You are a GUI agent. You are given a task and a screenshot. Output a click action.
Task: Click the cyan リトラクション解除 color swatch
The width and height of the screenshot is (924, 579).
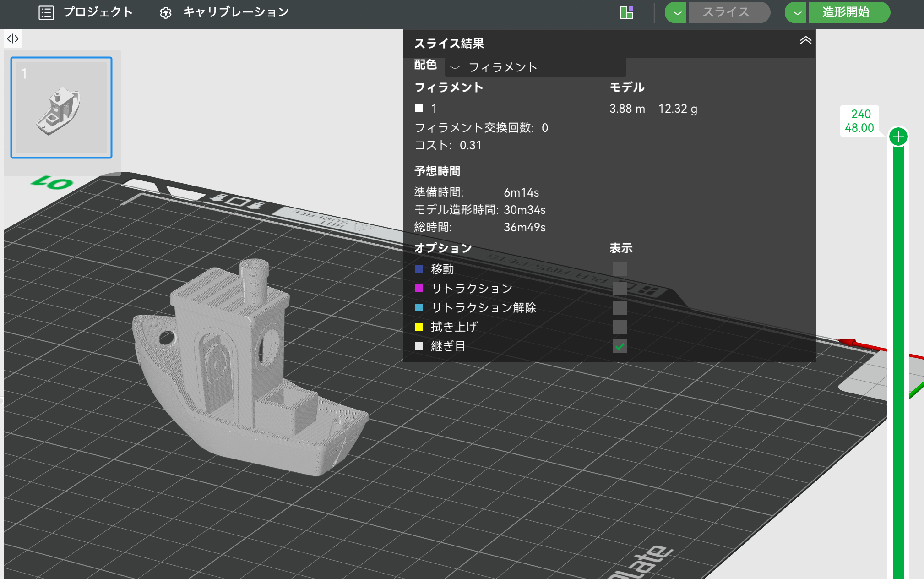tap(419, 307)
